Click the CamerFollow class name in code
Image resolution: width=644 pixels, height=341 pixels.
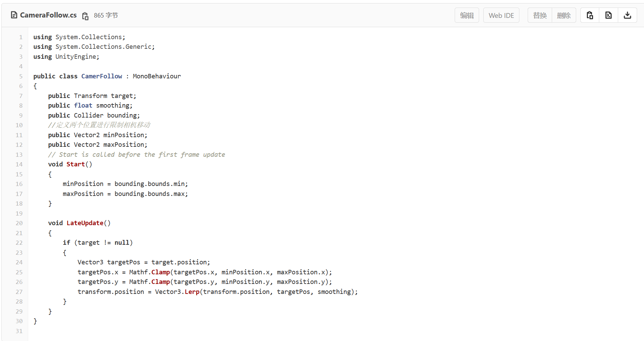coord(102,76)
